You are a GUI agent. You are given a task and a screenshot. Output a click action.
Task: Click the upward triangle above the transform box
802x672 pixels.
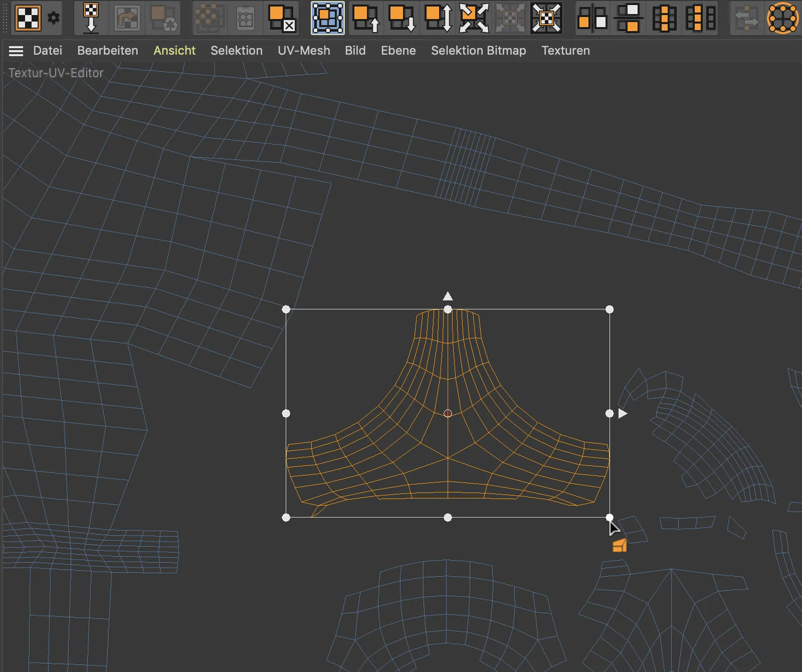pyautogui.click(x=448, y=296)
